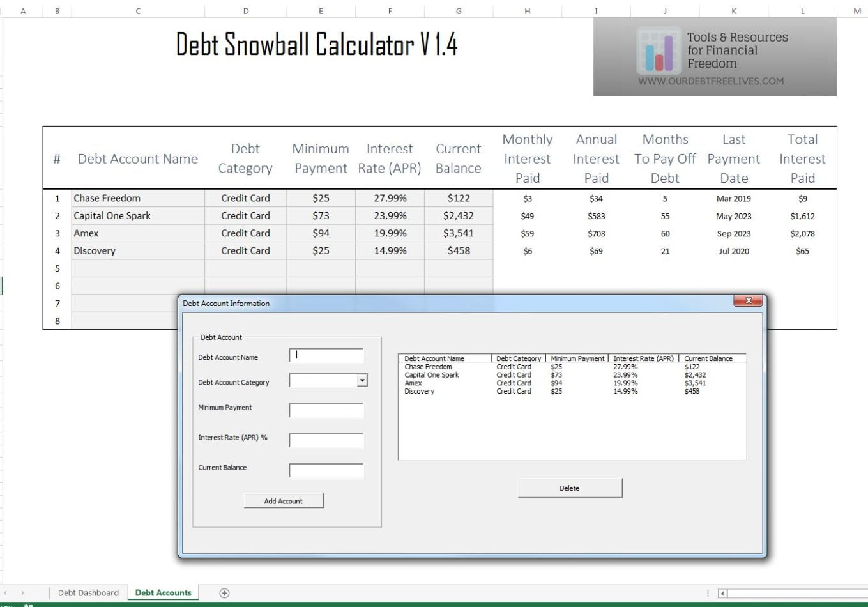Select column D header

pos(246,11)
